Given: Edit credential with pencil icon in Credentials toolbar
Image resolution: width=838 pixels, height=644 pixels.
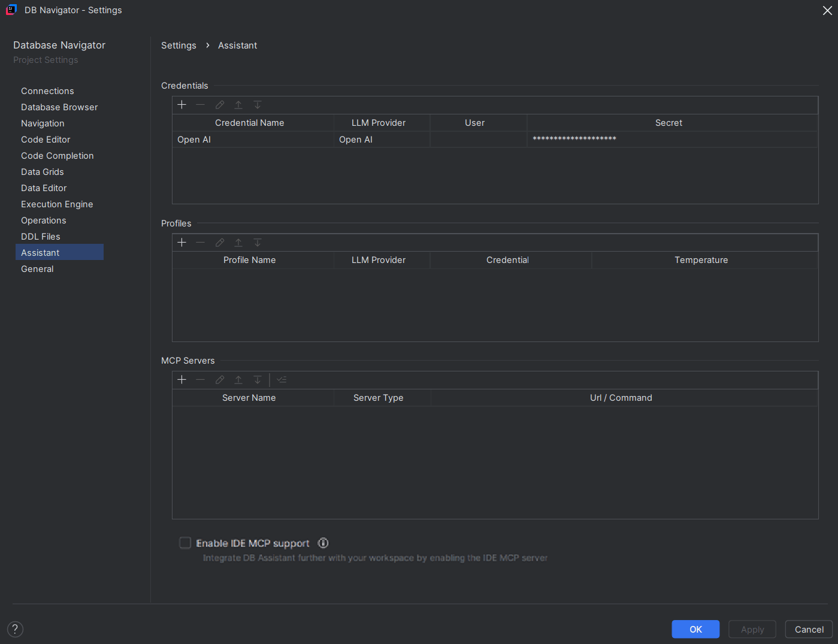Looking at the screenshot, I should 220,105.
